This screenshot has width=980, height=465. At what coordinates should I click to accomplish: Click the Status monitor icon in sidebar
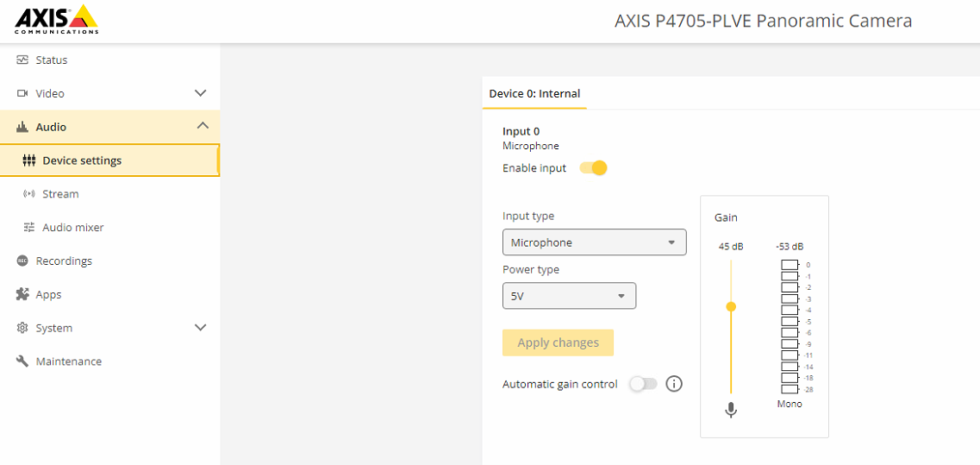22,60
